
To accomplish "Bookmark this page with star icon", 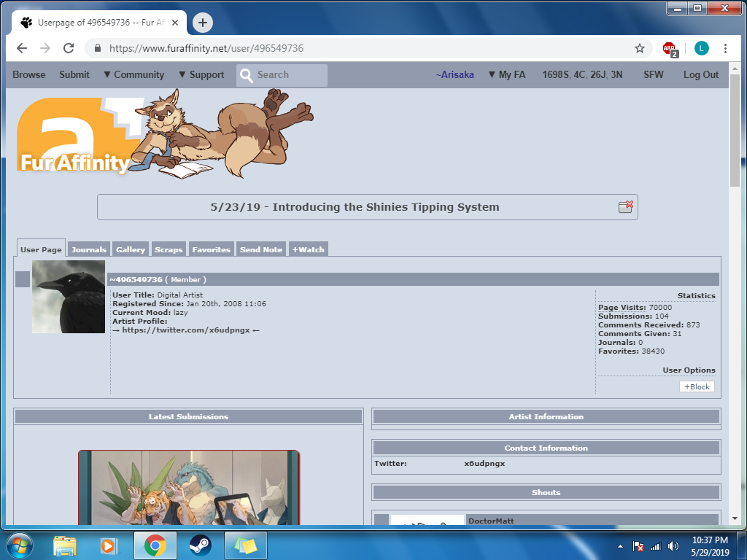I will pyautogui.click(x=640, y=49).
